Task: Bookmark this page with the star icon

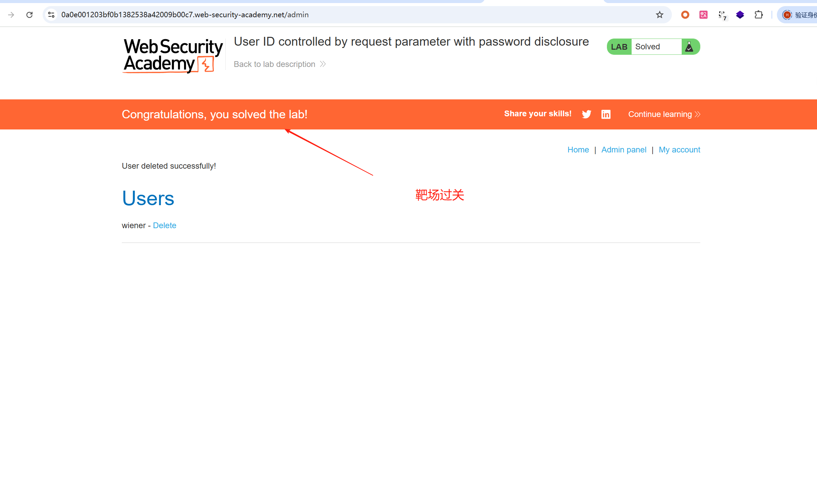Action: (659, 15)
